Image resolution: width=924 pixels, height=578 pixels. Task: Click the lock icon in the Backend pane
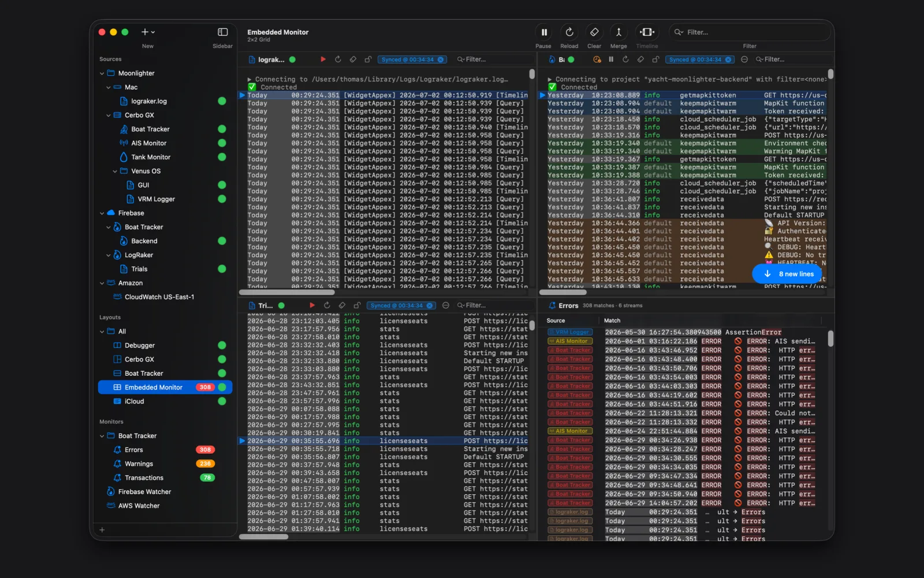655,60
